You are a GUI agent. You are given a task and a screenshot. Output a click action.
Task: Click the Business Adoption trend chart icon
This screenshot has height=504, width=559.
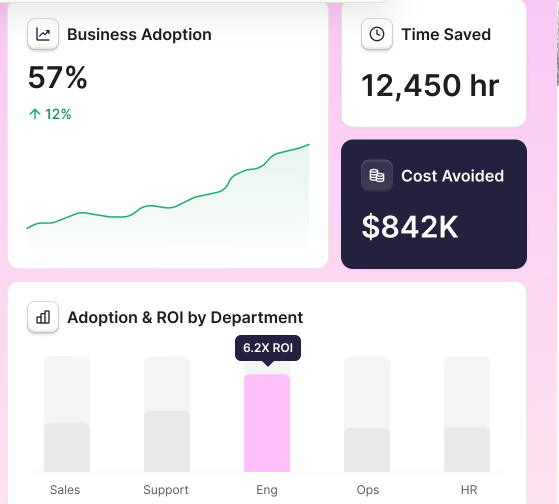point(43,34)
